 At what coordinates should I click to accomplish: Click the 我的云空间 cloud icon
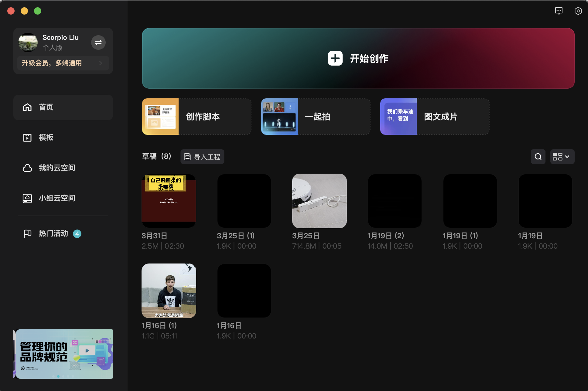[x=27, y=168]
